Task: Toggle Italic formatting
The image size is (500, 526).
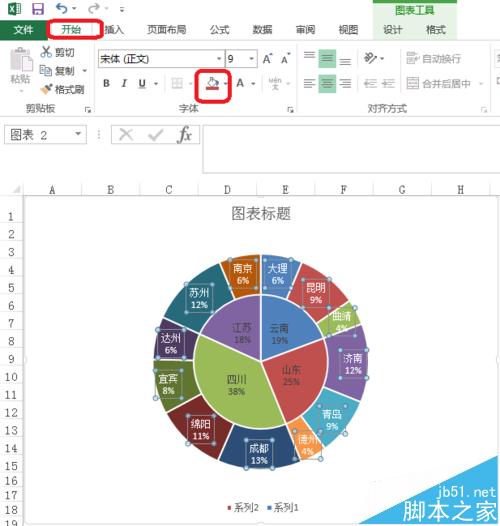Action: coord(124,83)
